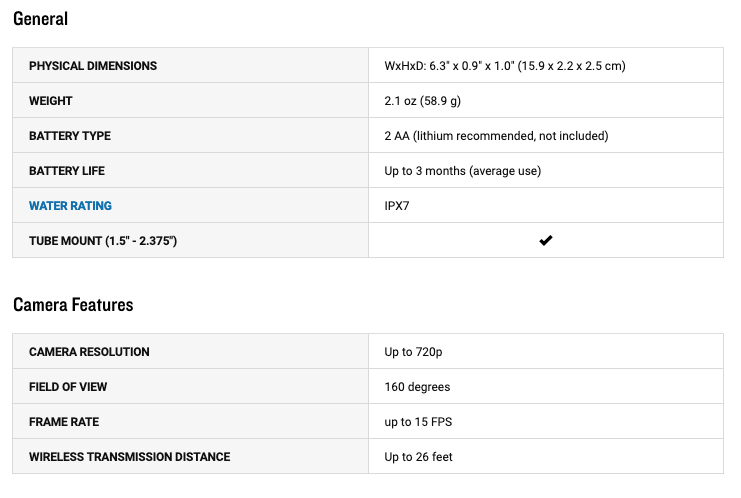Click the WEIGHT row label

tap(51, 101)
